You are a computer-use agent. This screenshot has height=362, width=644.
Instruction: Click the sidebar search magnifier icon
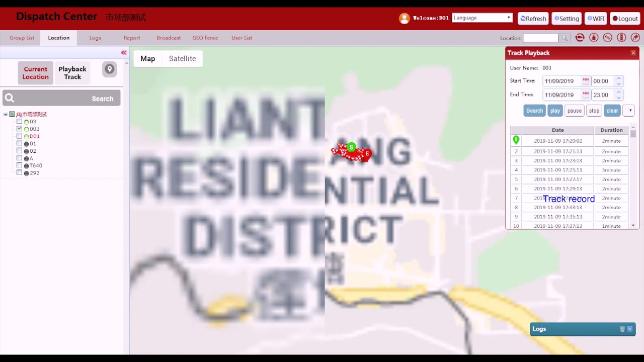point(10,98)
